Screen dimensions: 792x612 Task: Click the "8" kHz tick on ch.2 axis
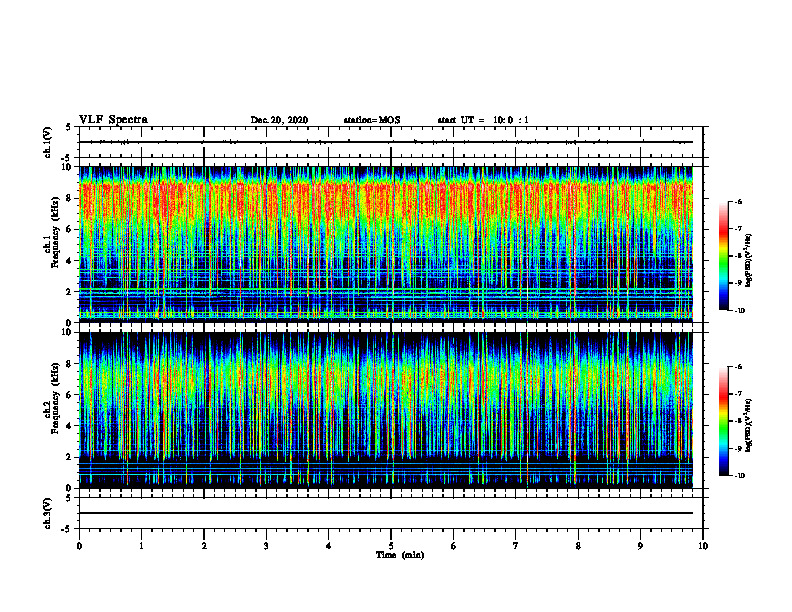click(x=69, y=364)
